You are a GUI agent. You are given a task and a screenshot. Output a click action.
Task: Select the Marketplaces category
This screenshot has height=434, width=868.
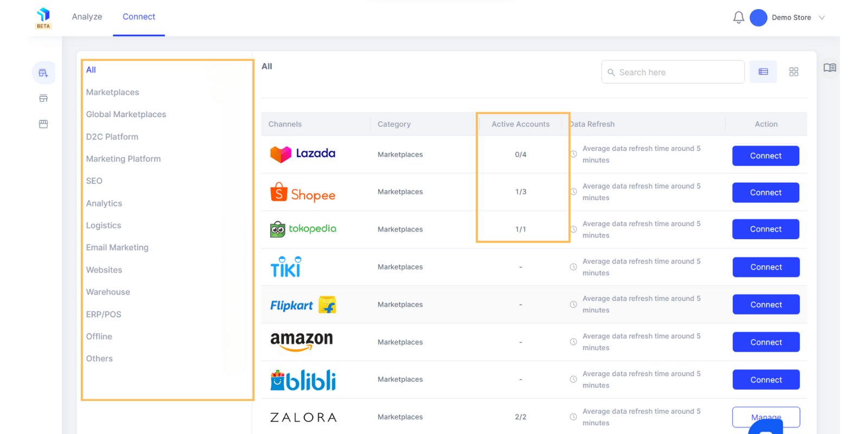coord(112,92)
